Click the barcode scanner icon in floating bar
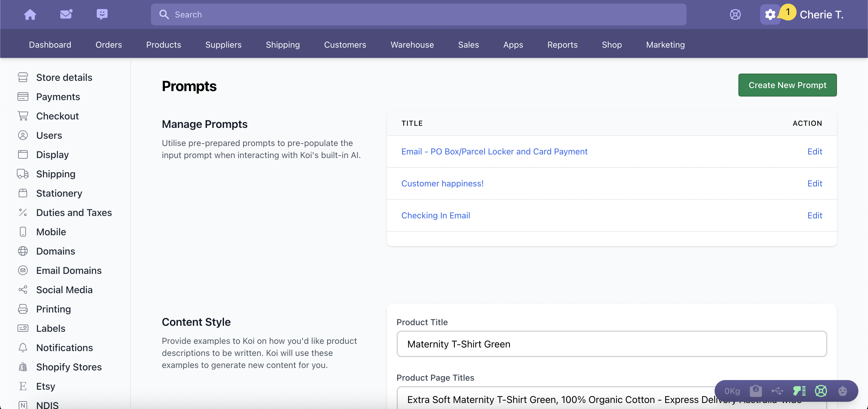868x409 pixels. [x=799, y=391]
